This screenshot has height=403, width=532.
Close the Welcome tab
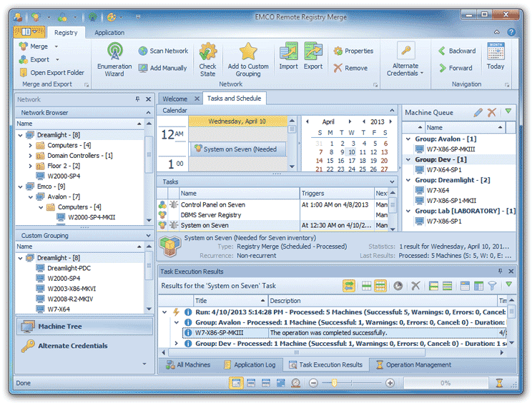197,99
